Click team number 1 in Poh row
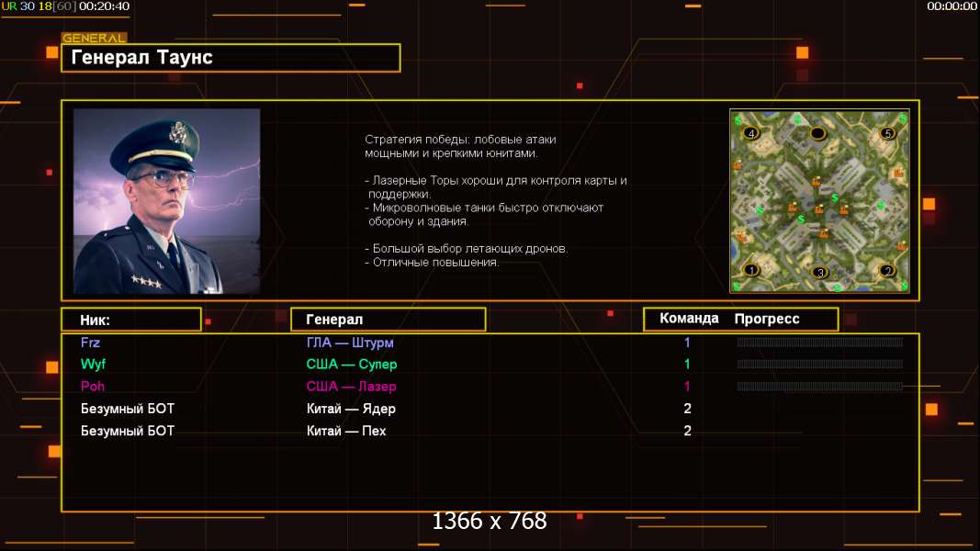 (x=687, y=386)
